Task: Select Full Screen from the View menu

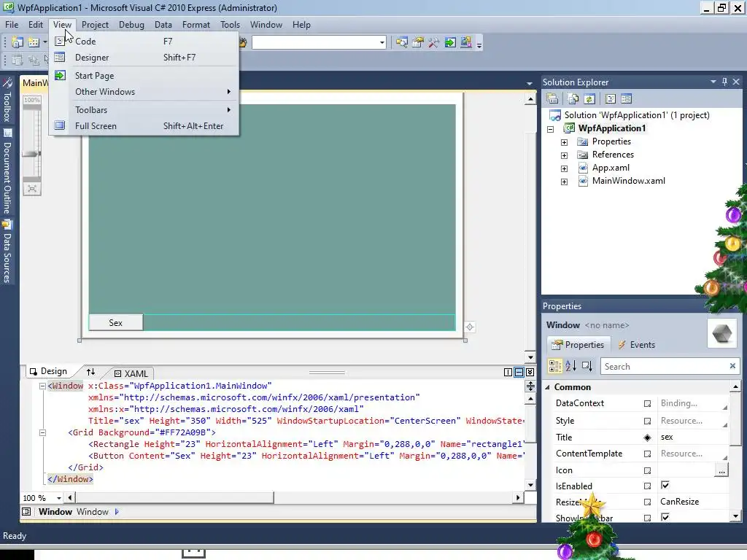Action: [x=143, y=126]
